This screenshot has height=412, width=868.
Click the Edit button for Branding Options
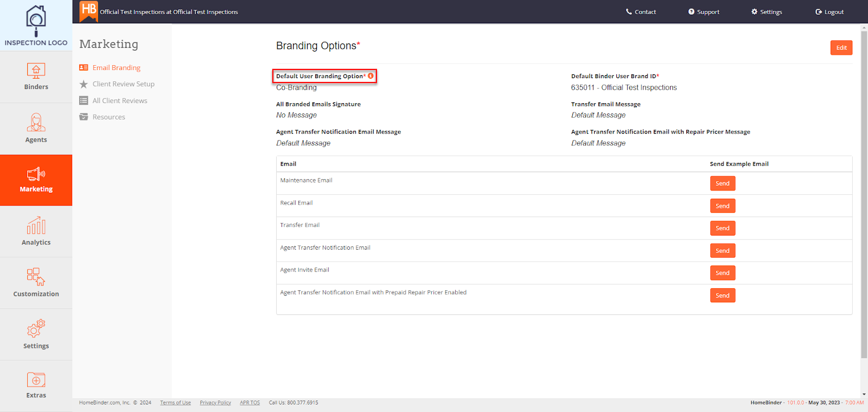click(x=841, y=48)
